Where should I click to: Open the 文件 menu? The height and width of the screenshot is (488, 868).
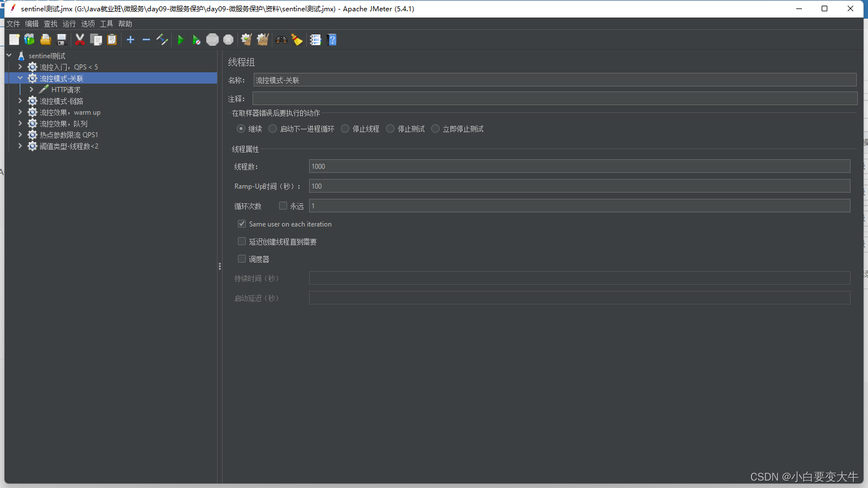[13, 24]
